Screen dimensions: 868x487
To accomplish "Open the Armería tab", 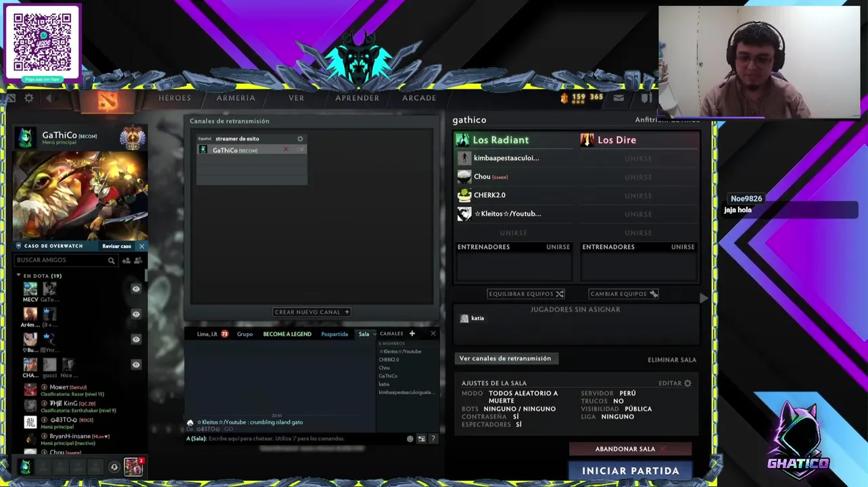I will click(236, 98).
